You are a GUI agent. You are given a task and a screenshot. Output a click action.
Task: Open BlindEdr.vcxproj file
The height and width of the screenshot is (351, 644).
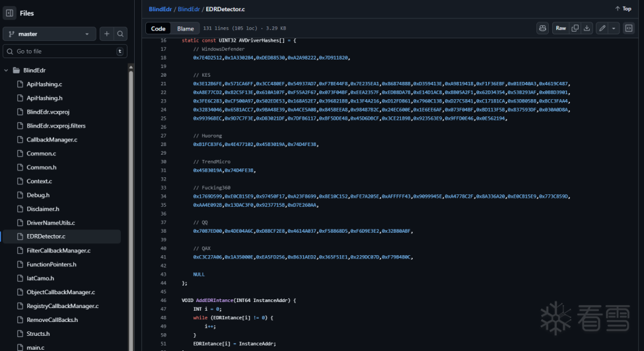[48, 112]
